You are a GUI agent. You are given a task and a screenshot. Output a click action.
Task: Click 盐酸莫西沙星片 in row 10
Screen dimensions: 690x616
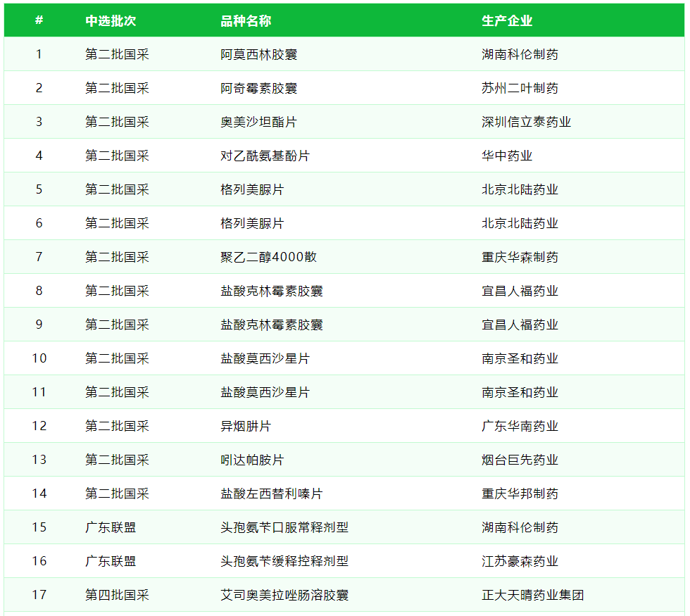[265, 358]
